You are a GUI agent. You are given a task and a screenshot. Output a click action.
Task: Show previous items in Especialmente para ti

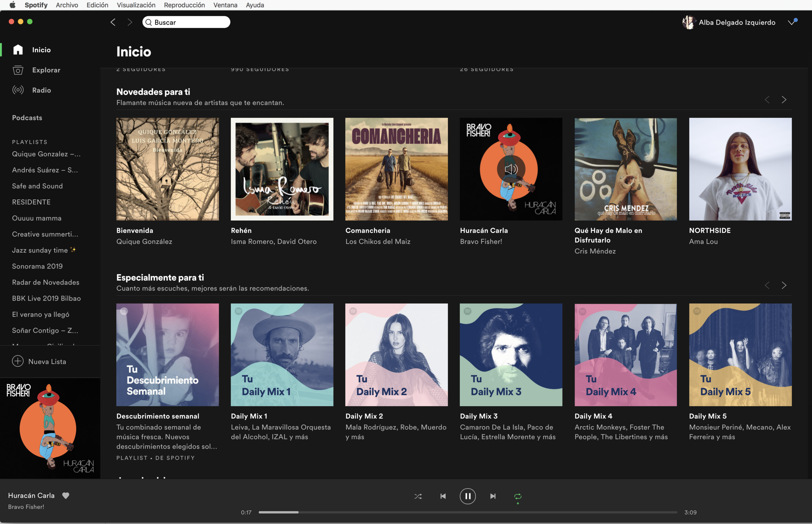point(767,285)
